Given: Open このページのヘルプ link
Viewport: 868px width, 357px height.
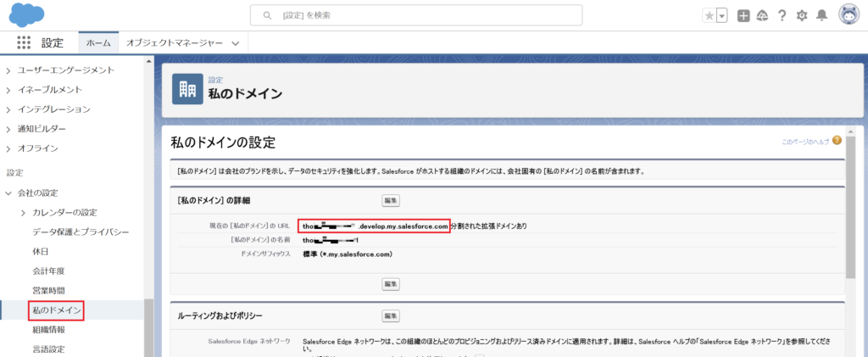Looking at the screenshot, I should pyautogui.click(x=804, y=141).
